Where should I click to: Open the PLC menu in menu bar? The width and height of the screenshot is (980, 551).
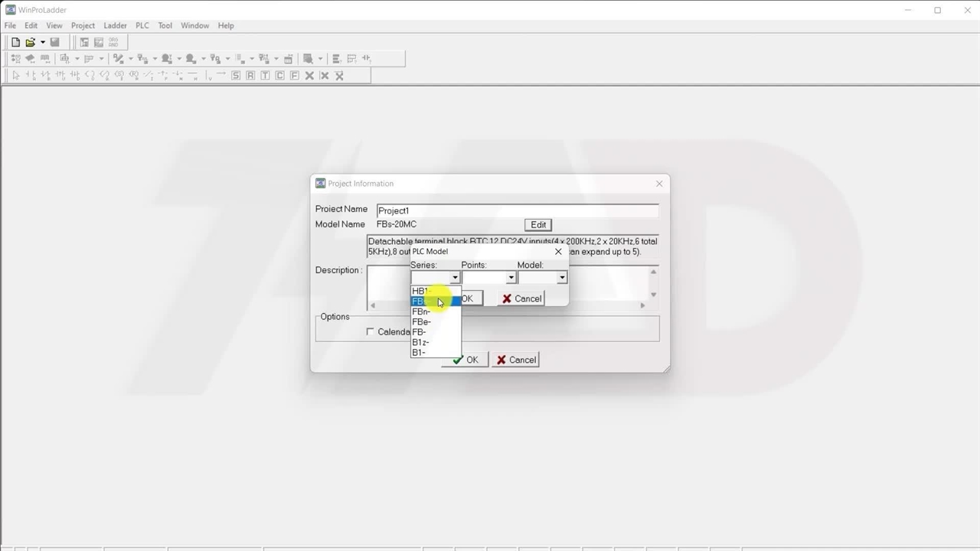[142, 25]
